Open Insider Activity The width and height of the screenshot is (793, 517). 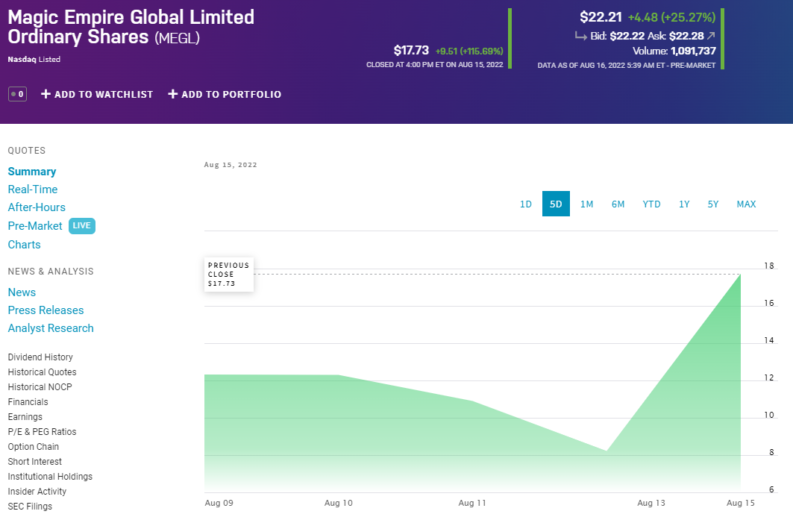(x=37, y=491)
